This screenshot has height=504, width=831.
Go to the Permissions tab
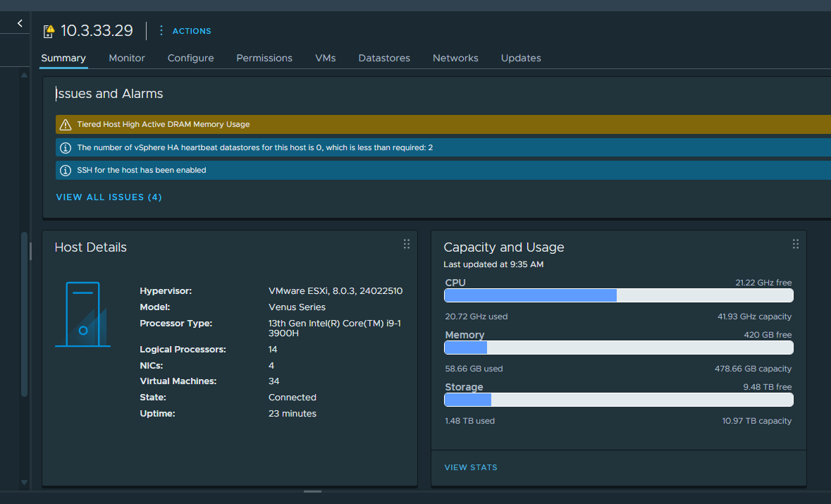[264, 58]
